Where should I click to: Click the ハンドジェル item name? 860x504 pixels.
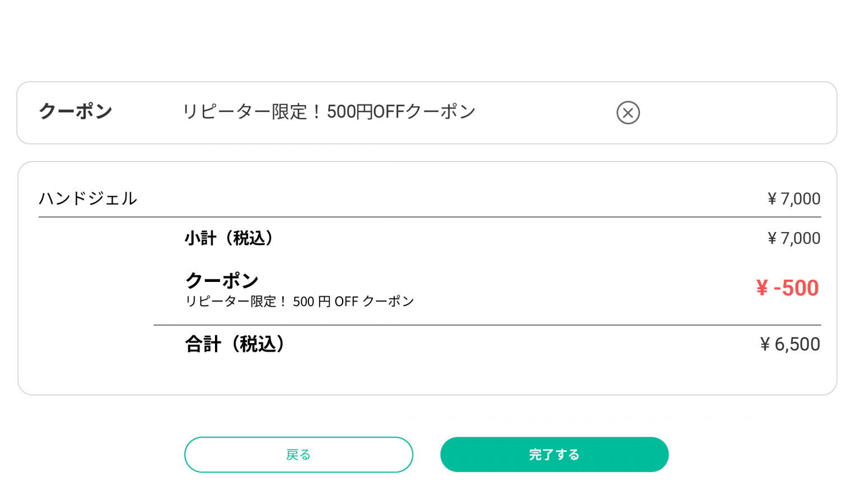(x=88, y=199)
